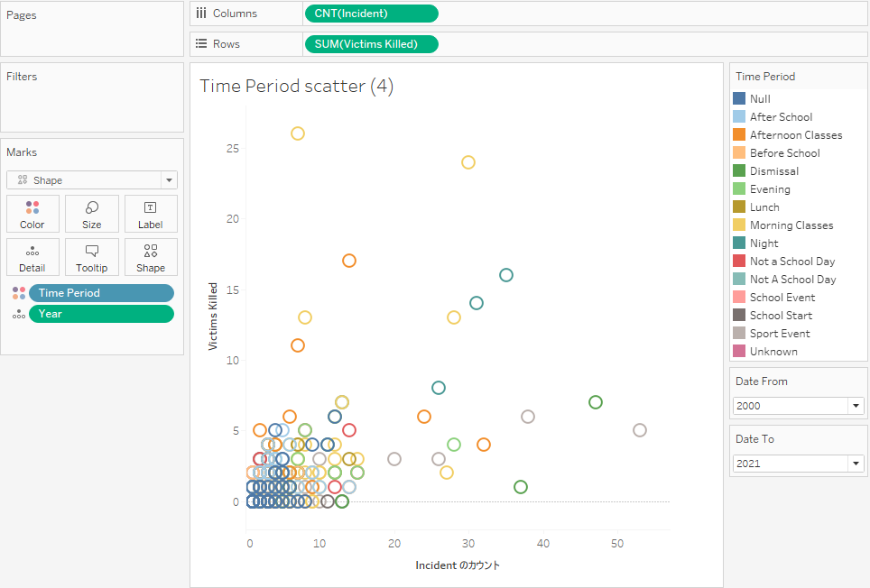Select the SUM(Victims Killed) pill on Rows
The height and width of the screenshot is (588, 870).
click(371, 44)
